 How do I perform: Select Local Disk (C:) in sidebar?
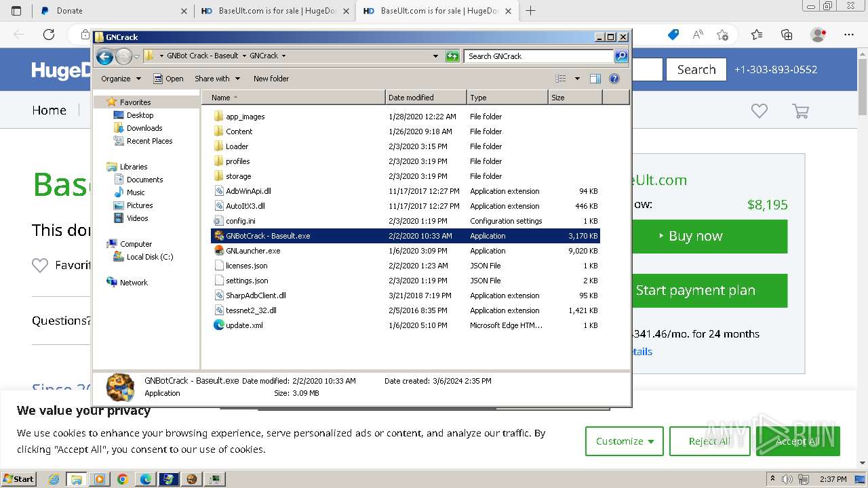[150, 257]
